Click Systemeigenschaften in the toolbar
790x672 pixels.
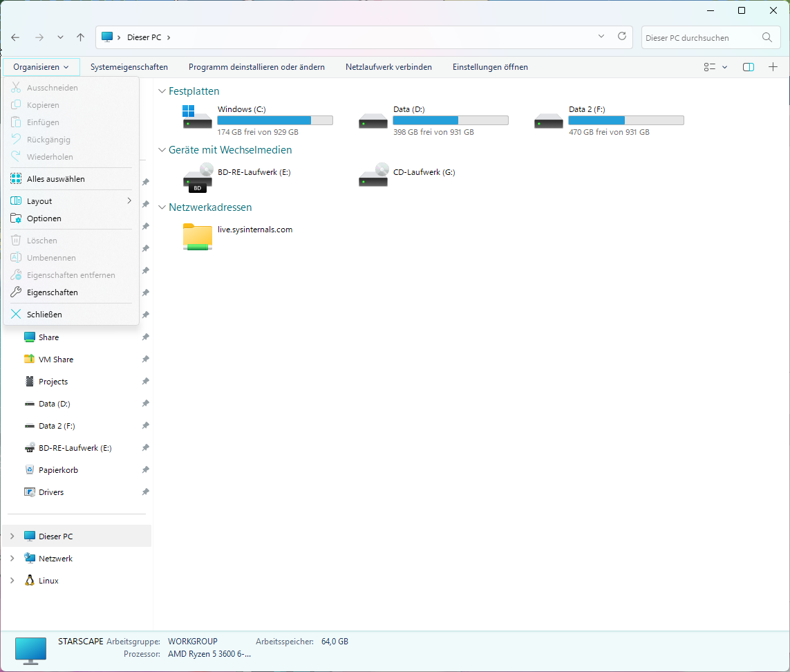[x=129, y=67]
